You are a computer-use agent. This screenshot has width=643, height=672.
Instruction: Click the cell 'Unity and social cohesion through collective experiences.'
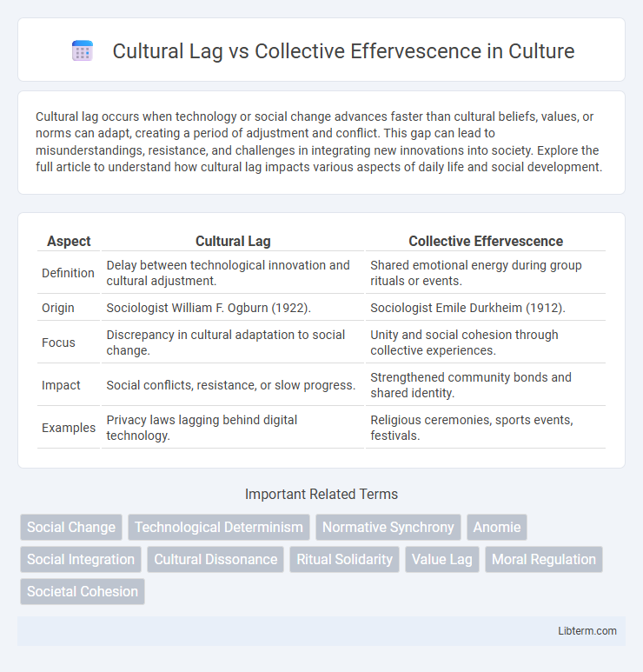[x=486, y=343]
